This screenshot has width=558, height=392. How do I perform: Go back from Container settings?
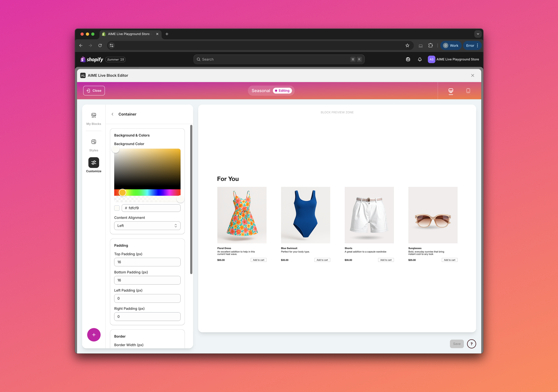[x=112, y=114]
